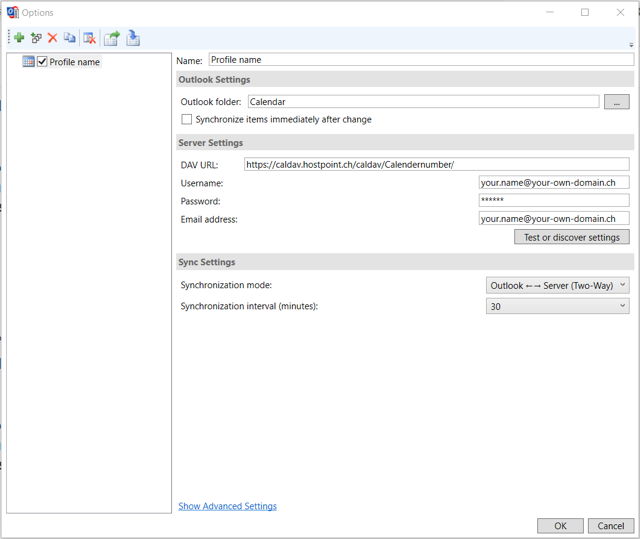Click the Show Advanced Settings link
The height and width of the screenshot is (539, 640).
pos(227,506)
